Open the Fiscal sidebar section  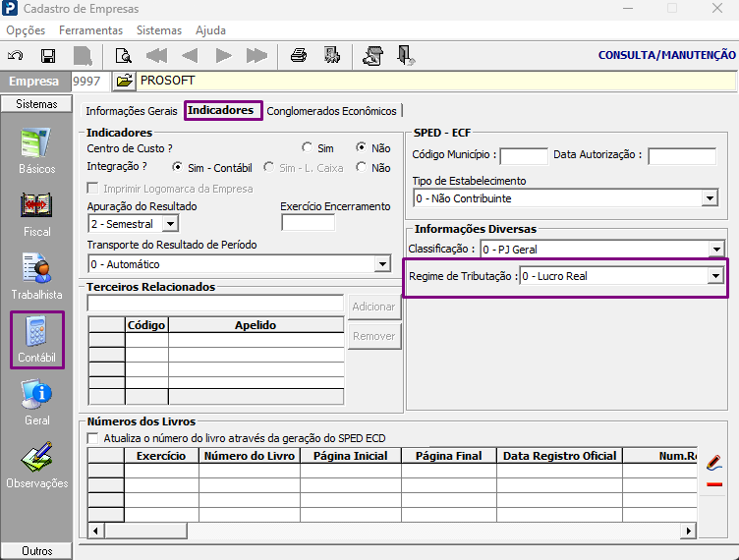click(x=36, y=214)
